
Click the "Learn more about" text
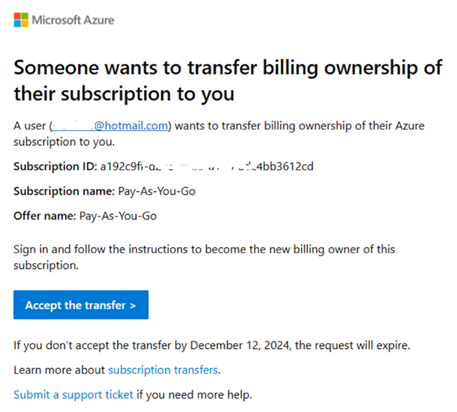click(x=59, y=370)
